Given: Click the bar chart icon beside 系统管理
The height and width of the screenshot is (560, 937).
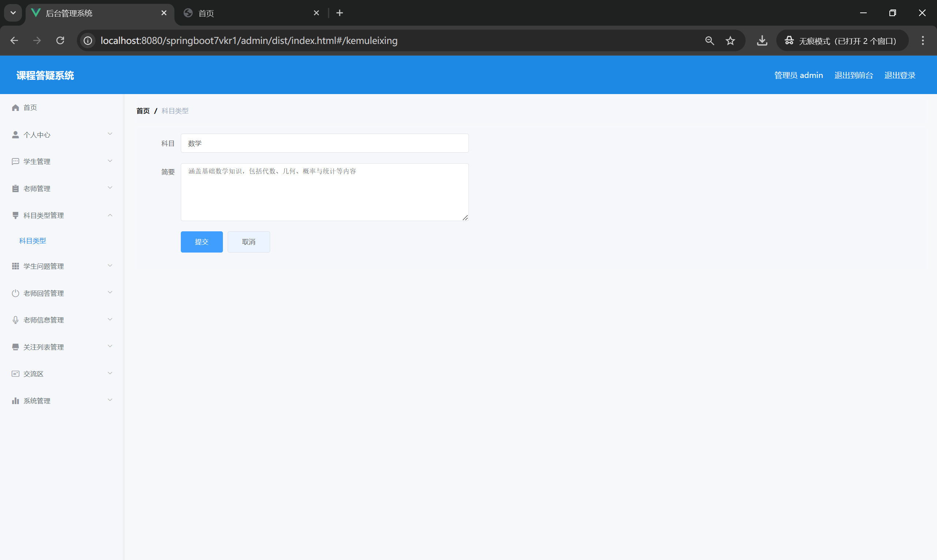Looking at the screenshot, I should 15,401.
